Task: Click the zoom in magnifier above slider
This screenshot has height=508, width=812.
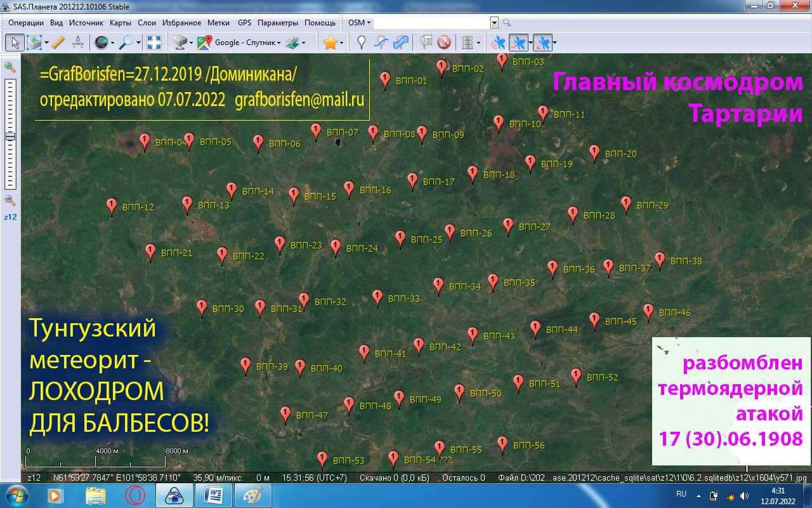Action: click(10, 67)
